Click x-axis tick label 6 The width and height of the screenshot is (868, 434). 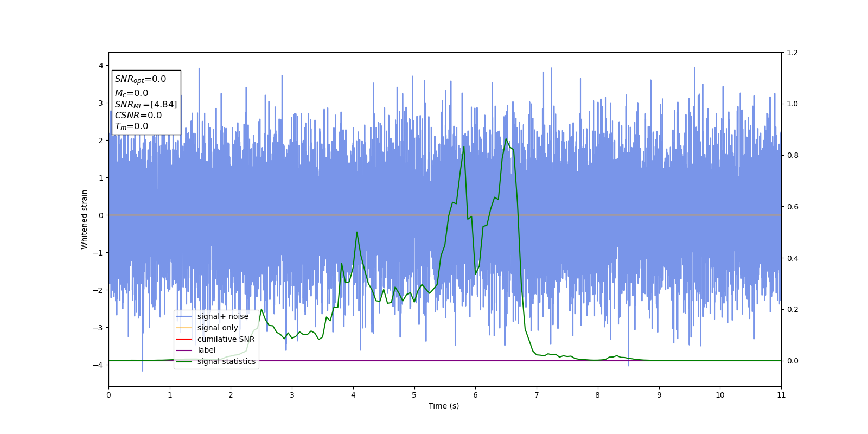pyautogui.click(x=475, y=395)
